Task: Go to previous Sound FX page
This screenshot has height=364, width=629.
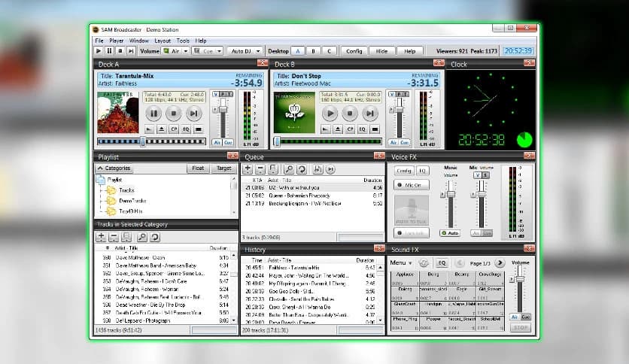Action: [460, 263]
